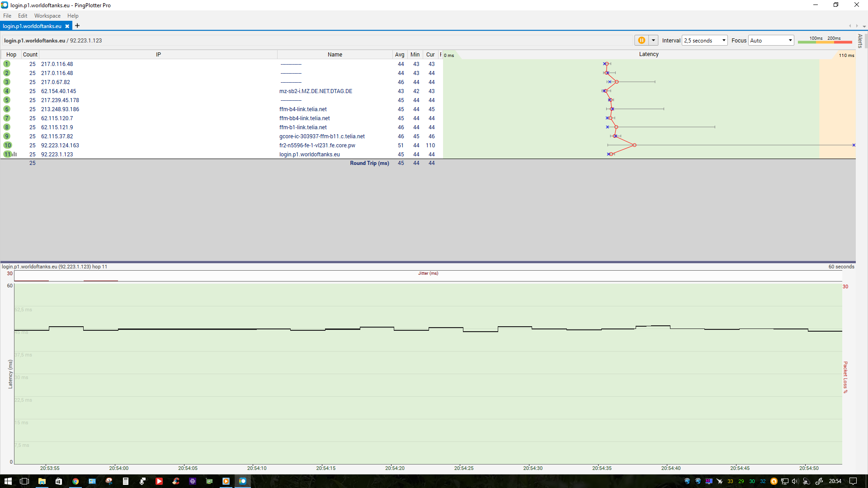Open the Edit menu

pos(23,16)
